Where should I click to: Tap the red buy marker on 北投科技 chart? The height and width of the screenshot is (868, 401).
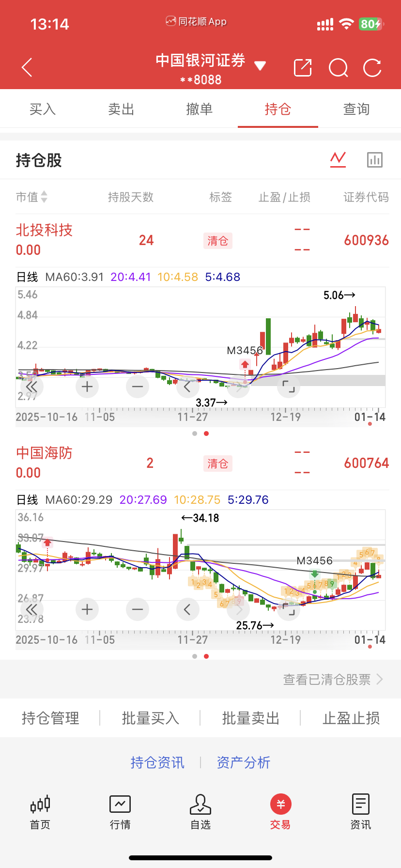(245, 364)
